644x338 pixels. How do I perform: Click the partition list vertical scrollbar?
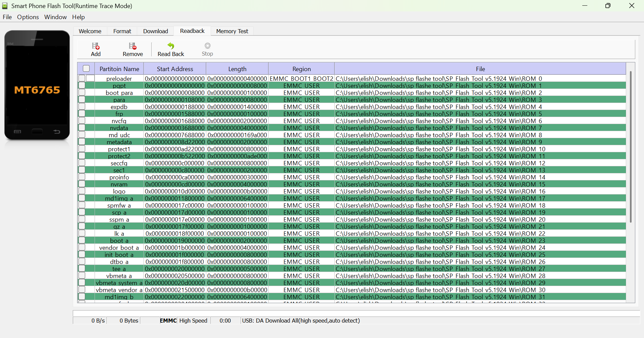coord(631,147)
